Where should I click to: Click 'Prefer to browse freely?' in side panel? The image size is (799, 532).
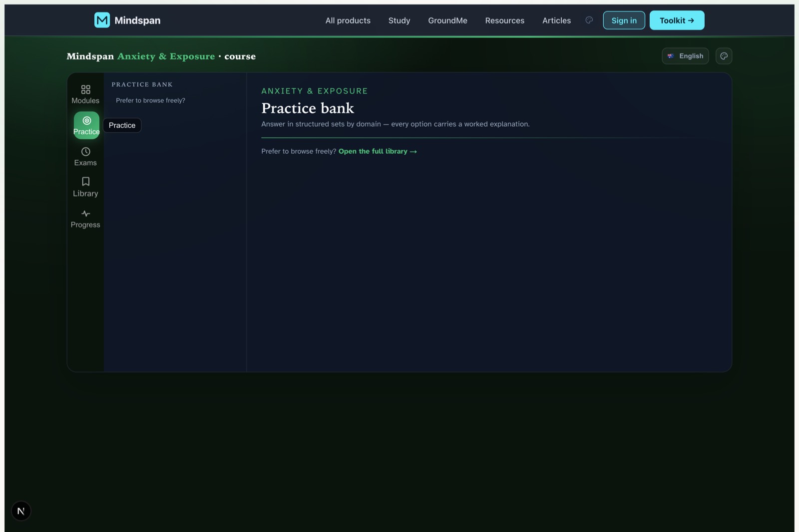point(150,100)
